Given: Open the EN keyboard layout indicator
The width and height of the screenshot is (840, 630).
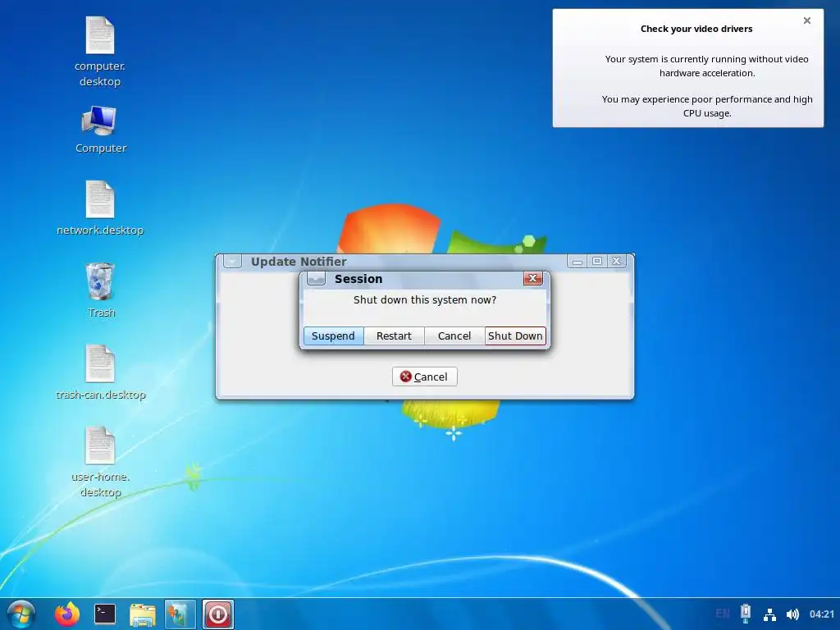Looking at the screenshot, I should point(722,614).
